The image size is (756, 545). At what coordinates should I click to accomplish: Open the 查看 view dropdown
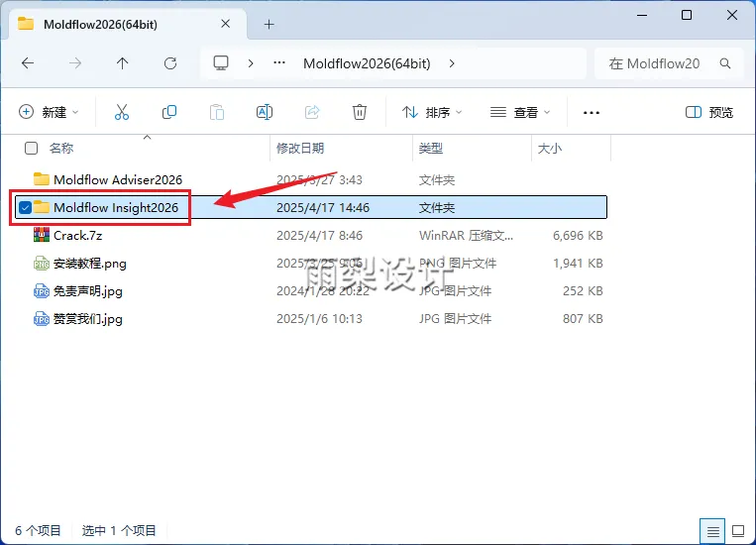(x=520, y=112)
